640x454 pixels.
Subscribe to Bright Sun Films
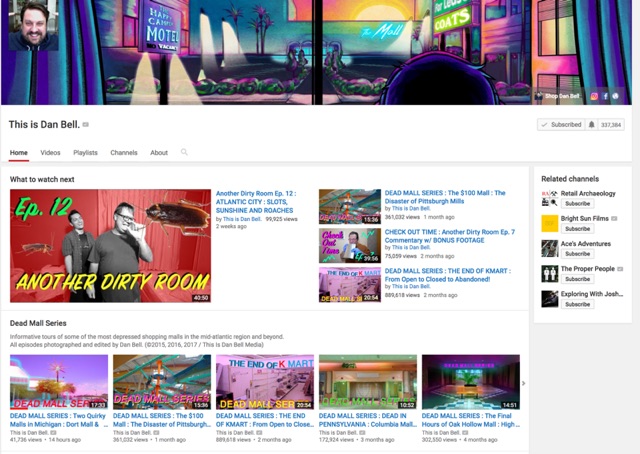click(x=577, y=229)
